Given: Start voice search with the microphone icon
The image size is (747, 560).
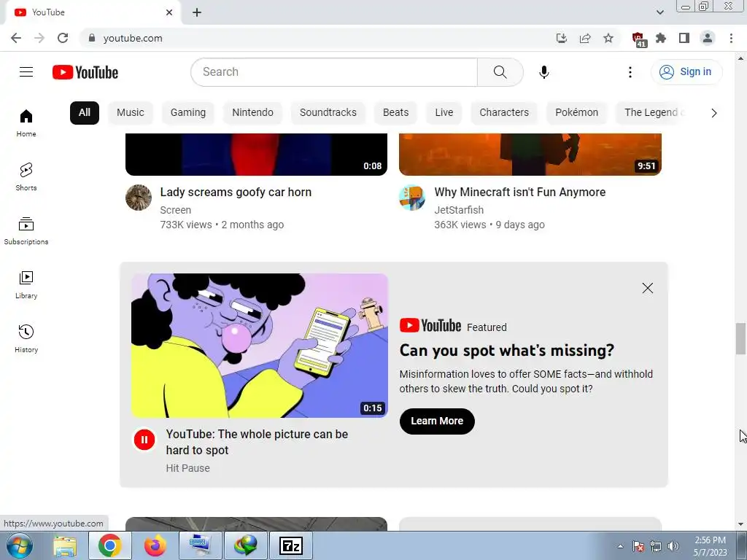Looking at the screenshot, I should [x=544, y=72].
